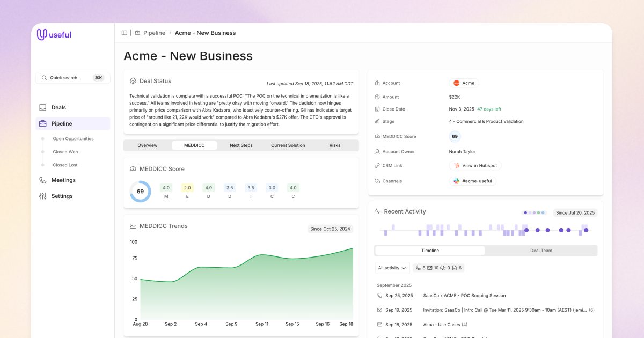Click the Pipeline briefcase icon in the sidebar
This screenshot has width=644, height=338.
coord(43,123)
